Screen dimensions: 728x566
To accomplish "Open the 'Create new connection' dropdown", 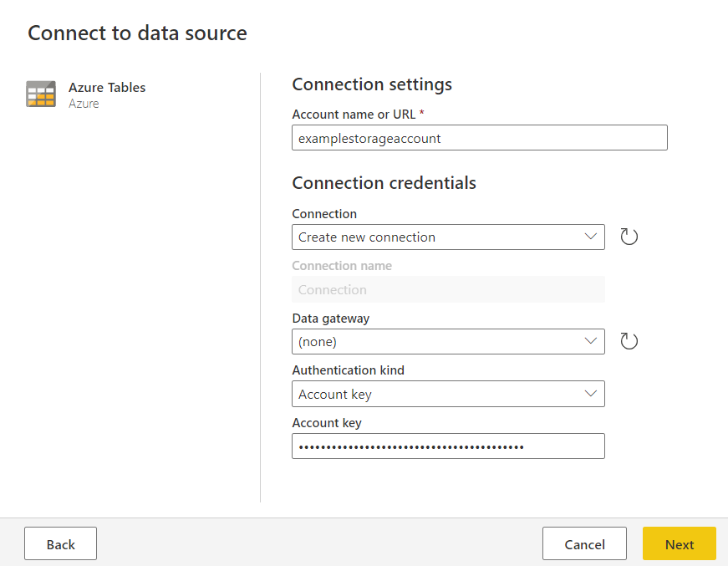I will click(x=447, y=237).
